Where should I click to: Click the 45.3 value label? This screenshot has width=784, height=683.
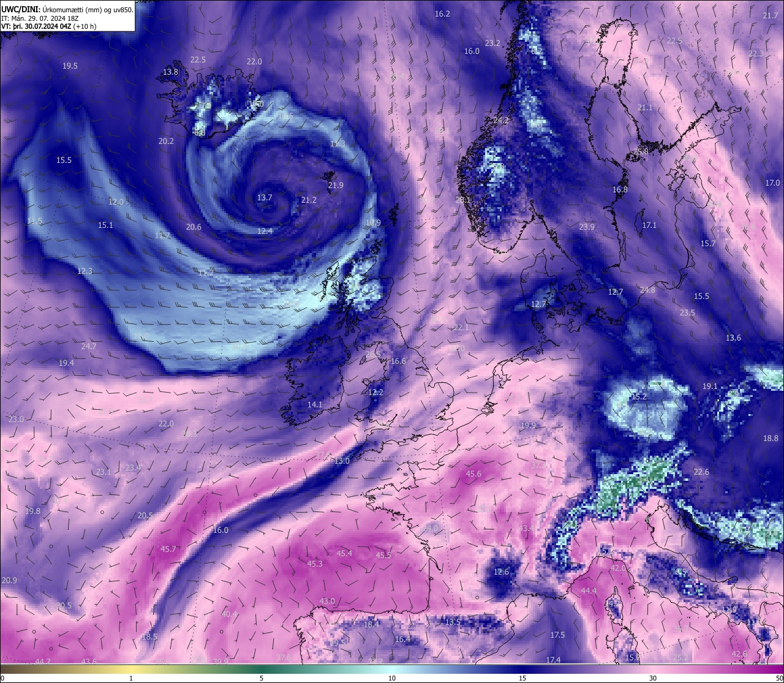point(315,564)
